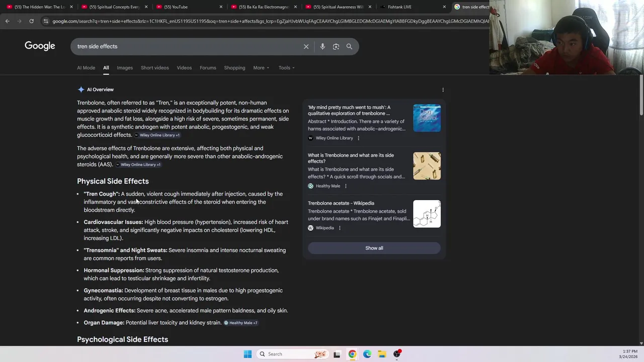Close the Ba Ka Ra tab
Screen dimensions: 644x362
(x=295, y=7)
